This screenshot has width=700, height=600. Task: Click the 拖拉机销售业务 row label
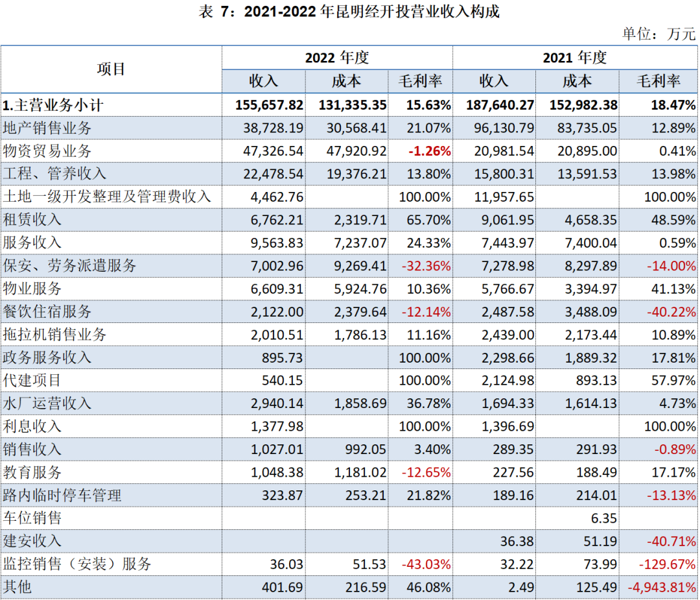pyautogui.click(x=55, y=335)
